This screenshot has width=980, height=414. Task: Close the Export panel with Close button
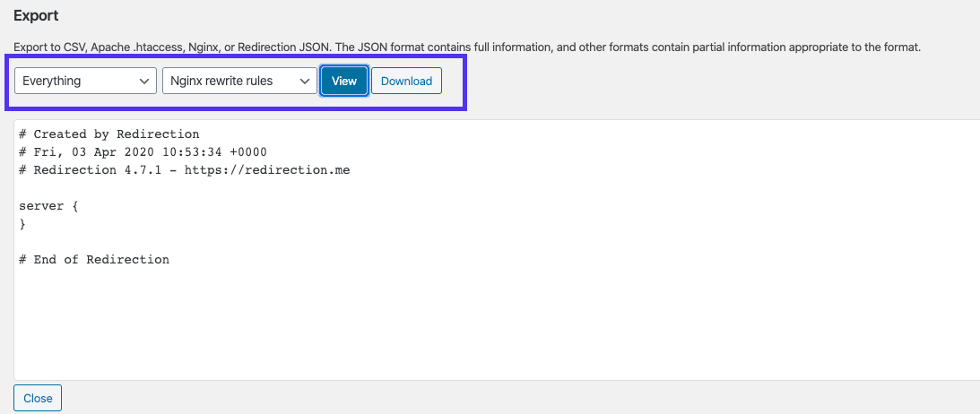38,398
